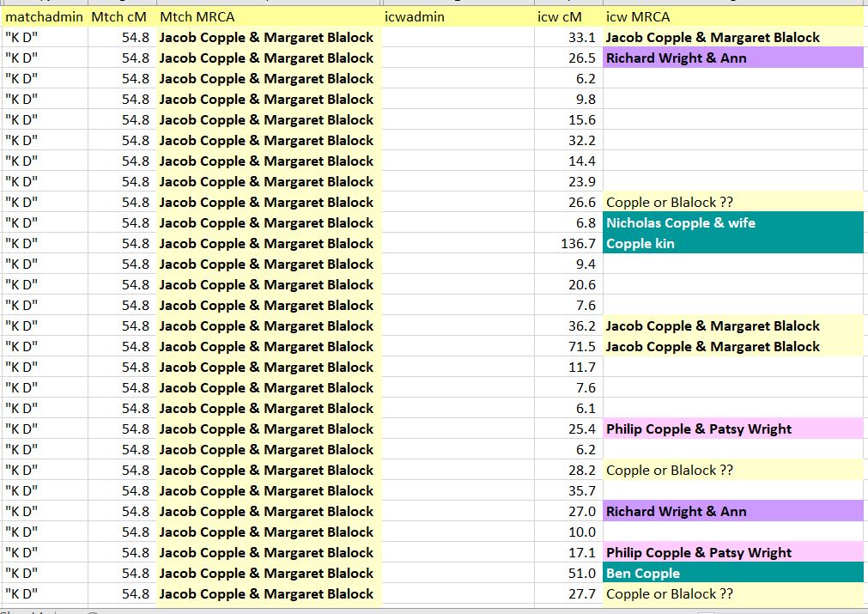This screenshot has width=868, height=614.
Task: Select the icw cM value 71.5
Action: 568,347
